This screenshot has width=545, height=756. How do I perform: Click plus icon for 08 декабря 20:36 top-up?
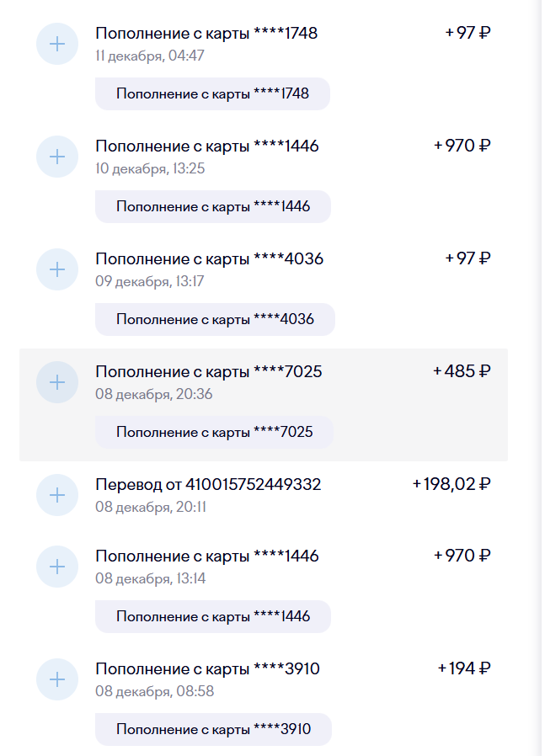(x=57, y=382)
